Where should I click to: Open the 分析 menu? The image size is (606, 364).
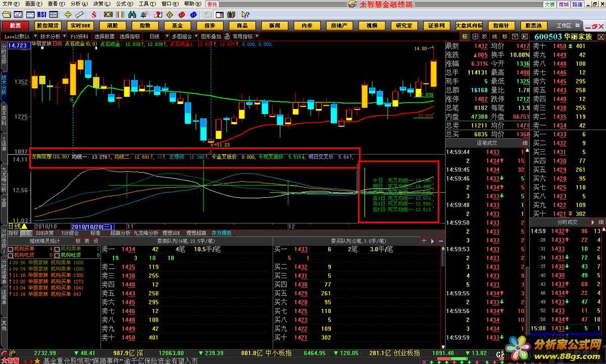coord(78,4)
